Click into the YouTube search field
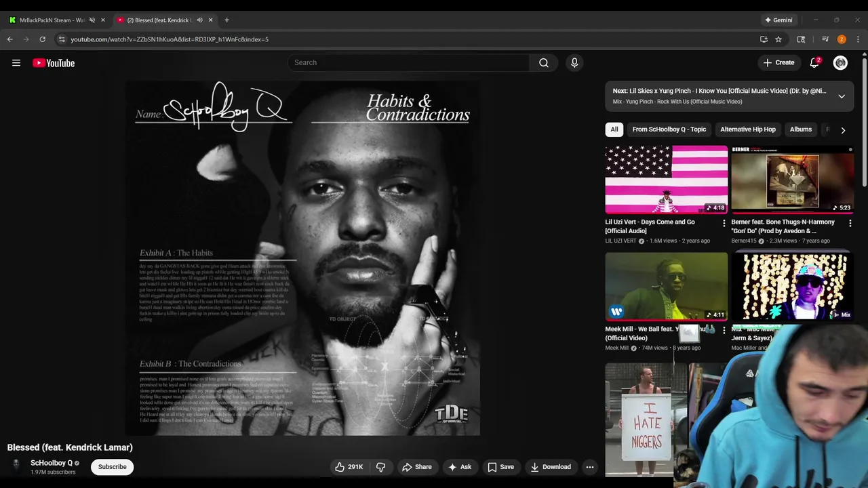This screenshot has width=868, height=488. pyautogui.click(x=408, y=62)
